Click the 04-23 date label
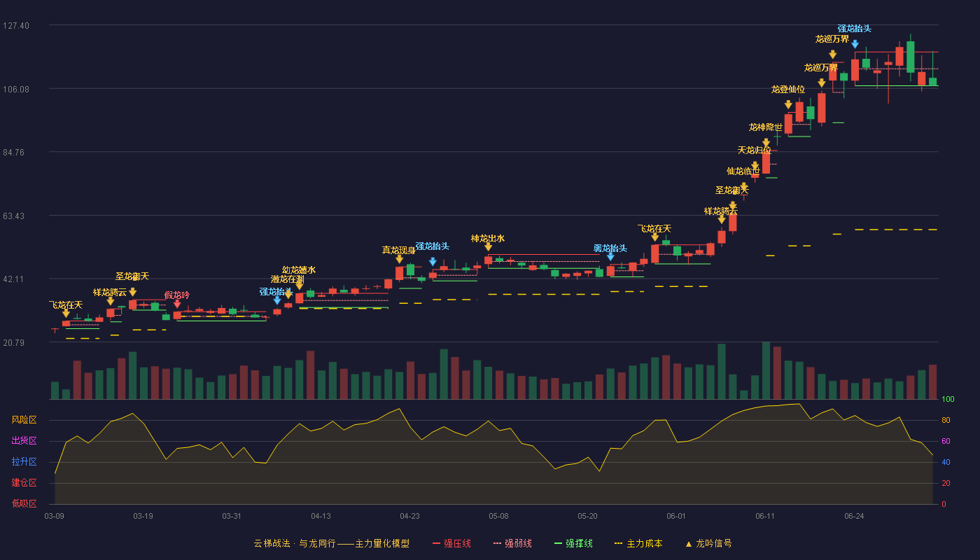The image size is (980, 560). (x=409, y=516)
